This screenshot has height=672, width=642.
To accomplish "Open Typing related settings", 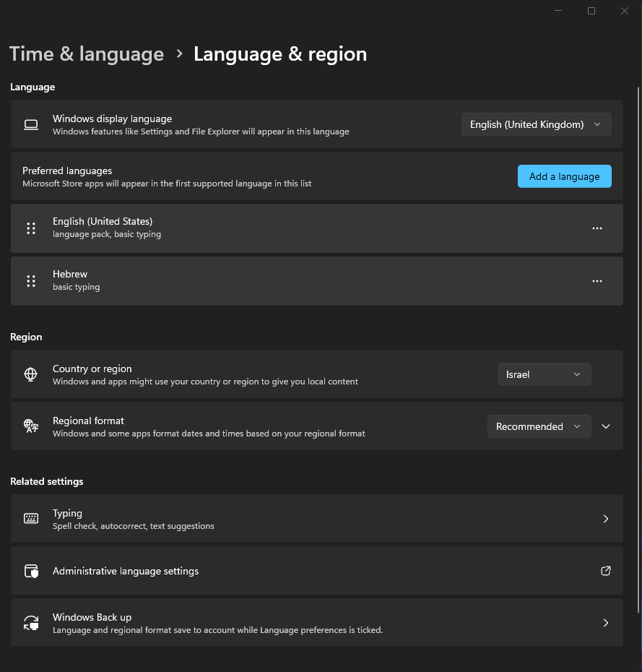I will (x=316, y=519).
